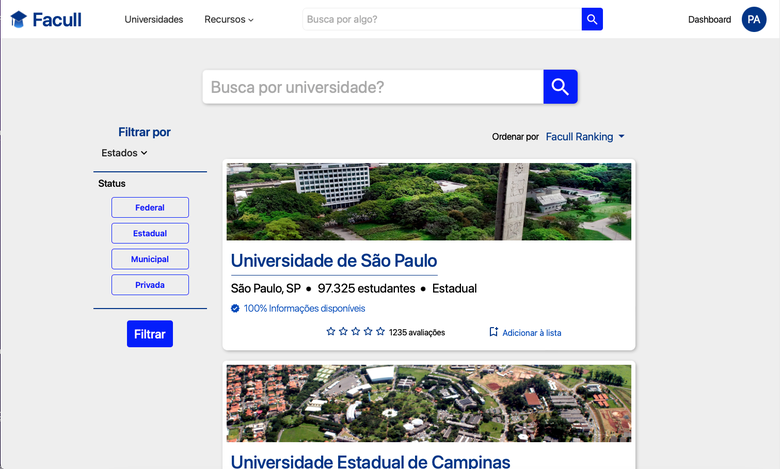Toggle the Federal status filter
The height and width of the screenshot is (469, 780).
coord(150,207)
